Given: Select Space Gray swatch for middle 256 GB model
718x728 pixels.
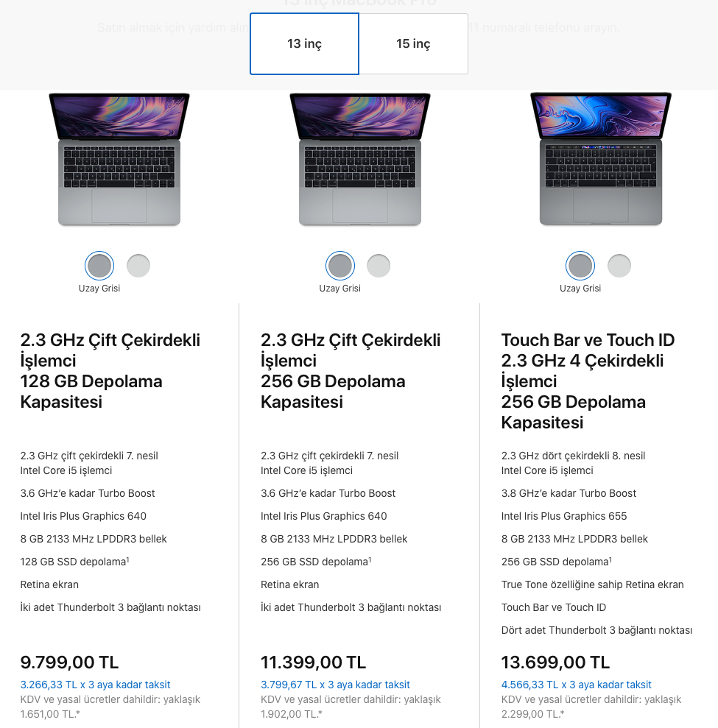Looking at the screenshot, I should pos(340,266).
